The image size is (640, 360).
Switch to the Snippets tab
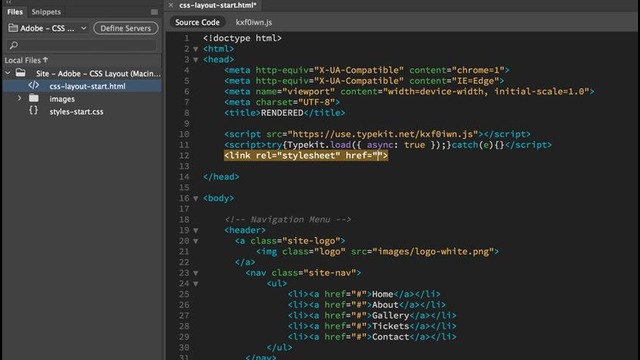click(x=46, y=12)
